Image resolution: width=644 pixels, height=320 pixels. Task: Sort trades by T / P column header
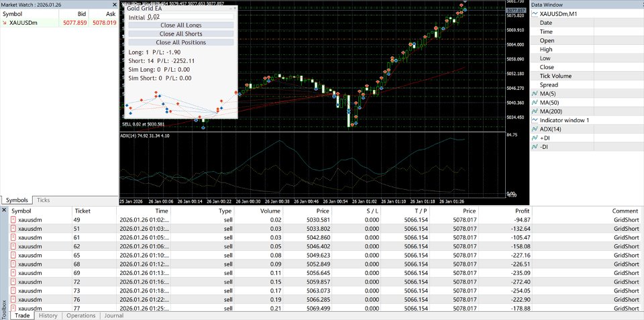coord(421,211)
